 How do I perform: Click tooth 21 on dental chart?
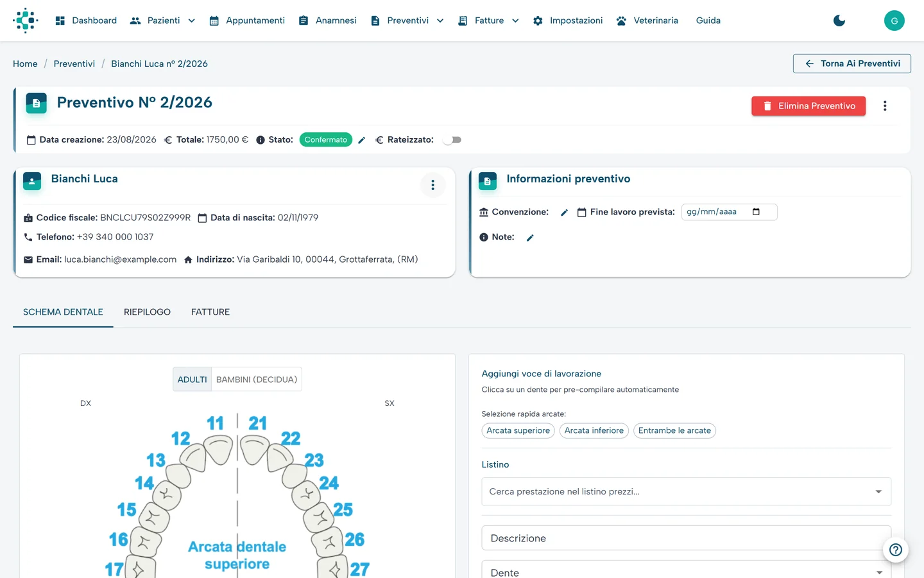tap(255, 450)
